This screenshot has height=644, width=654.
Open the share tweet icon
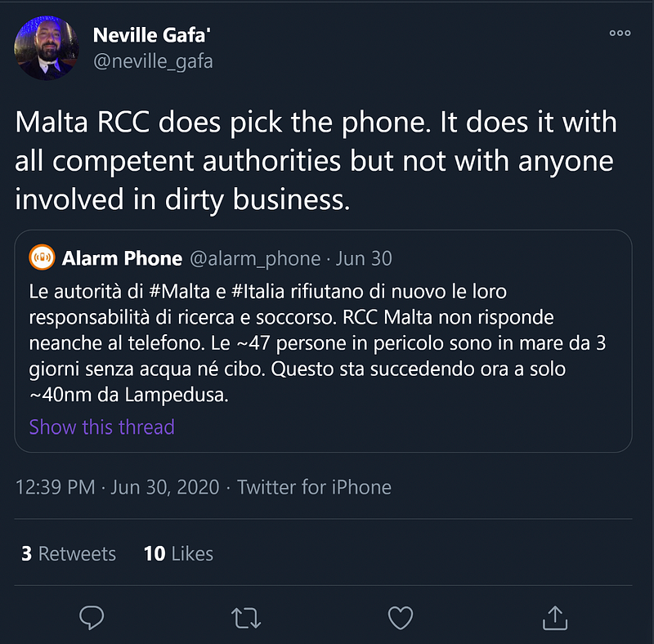(555, 617)
